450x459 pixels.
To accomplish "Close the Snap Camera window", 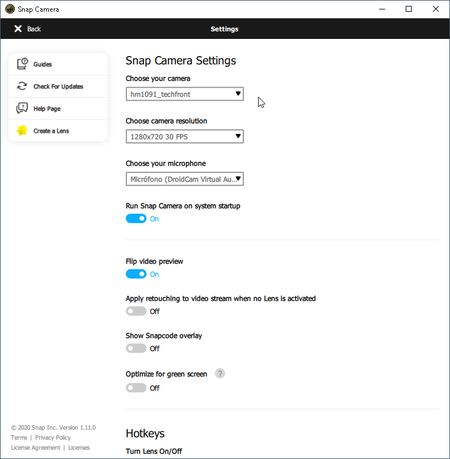I will pyautogui.click(x=436, y=9).
